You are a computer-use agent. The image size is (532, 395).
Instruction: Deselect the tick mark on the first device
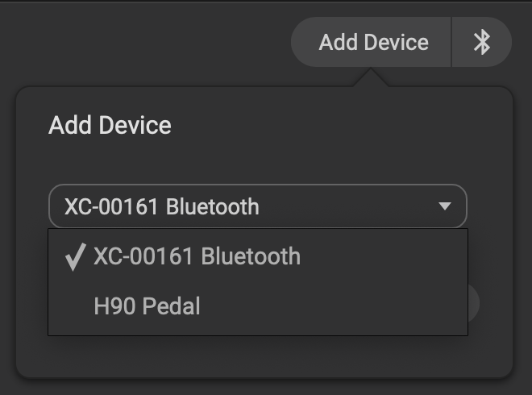(75, 257)
